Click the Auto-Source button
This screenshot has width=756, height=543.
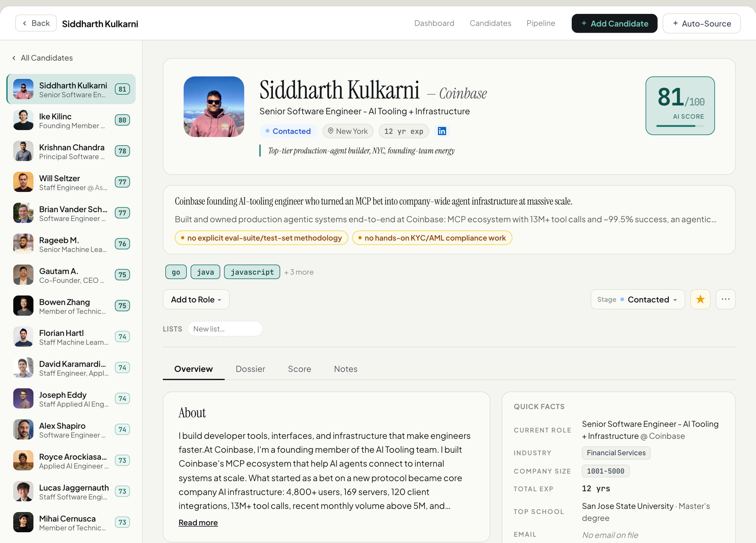tap(702, 23)
